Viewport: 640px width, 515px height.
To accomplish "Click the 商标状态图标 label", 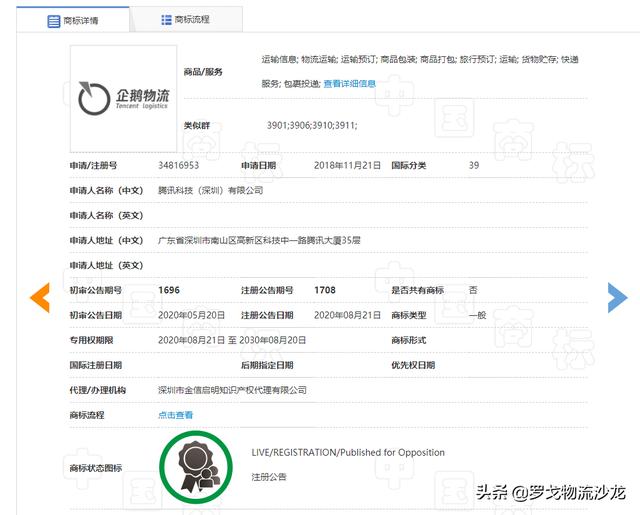I will (x=96, y=468).
